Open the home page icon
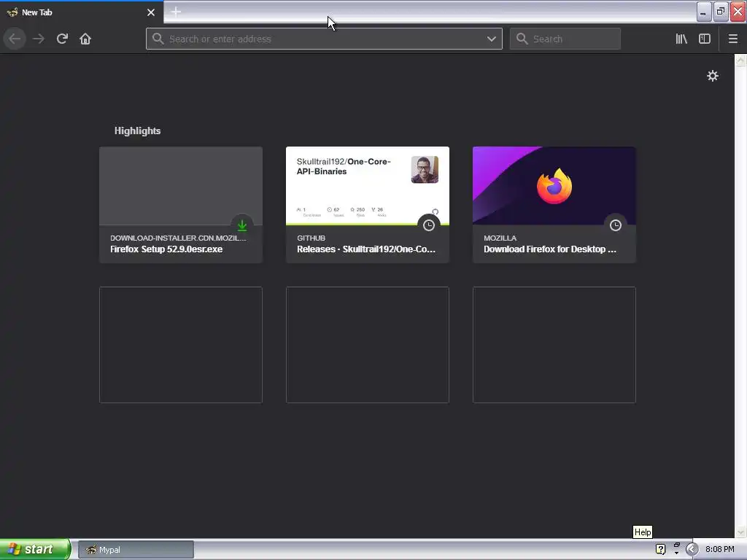Image resolution: width=747 pixels, height=560 pixels. click(85, 39)
